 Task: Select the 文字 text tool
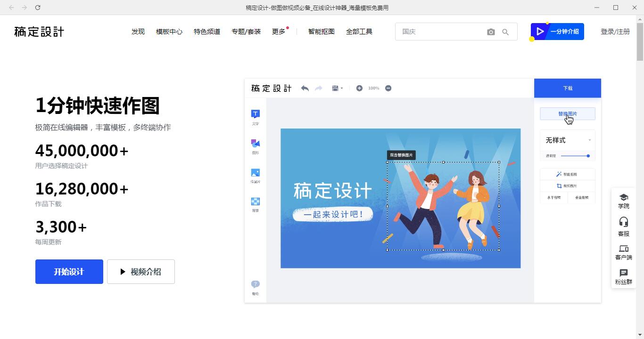[x=255, y=118]
